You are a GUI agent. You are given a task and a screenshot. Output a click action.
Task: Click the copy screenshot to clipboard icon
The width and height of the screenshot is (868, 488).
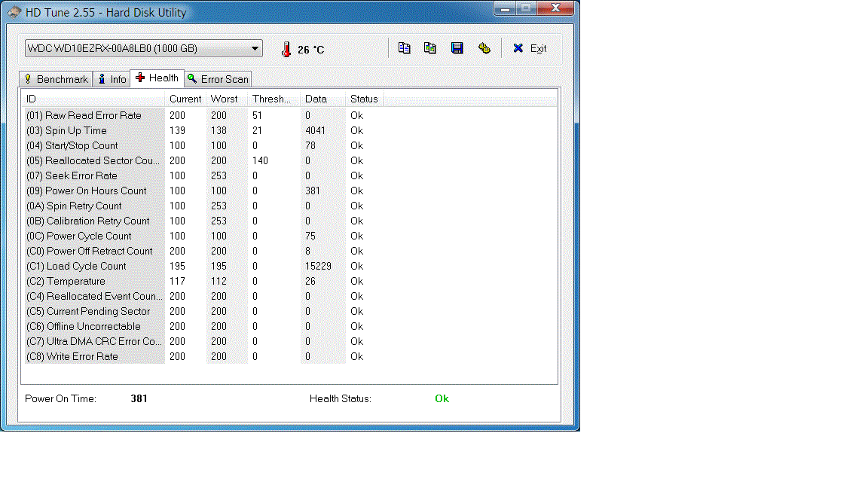[430, 48]
